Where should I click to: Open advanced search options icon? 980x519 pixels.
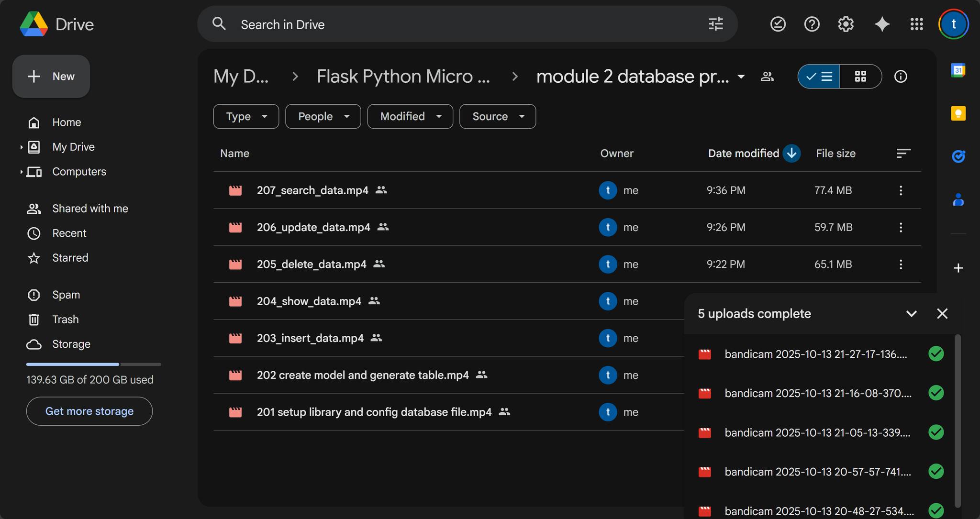coord(715,24)
